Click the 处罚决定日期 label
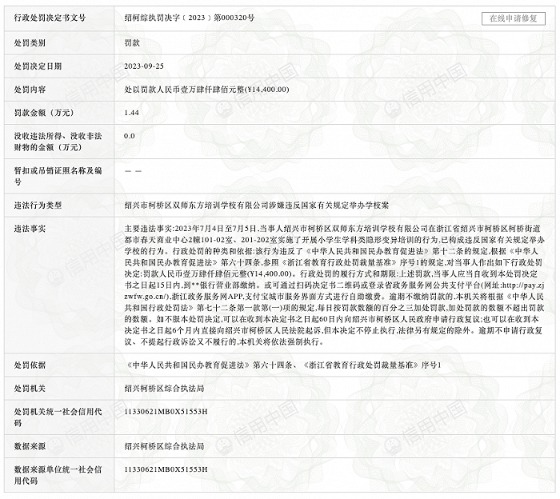 point(38,66)
